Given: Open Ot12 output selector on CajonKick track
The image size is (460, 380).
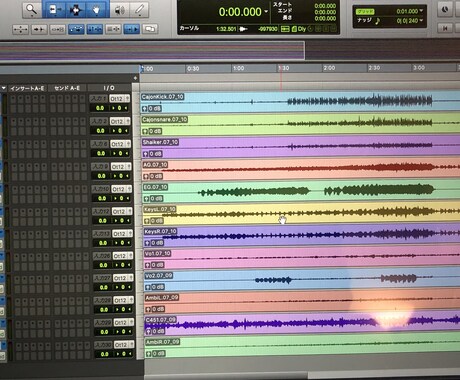Looking at the screenshot, I should click(120, 99).
